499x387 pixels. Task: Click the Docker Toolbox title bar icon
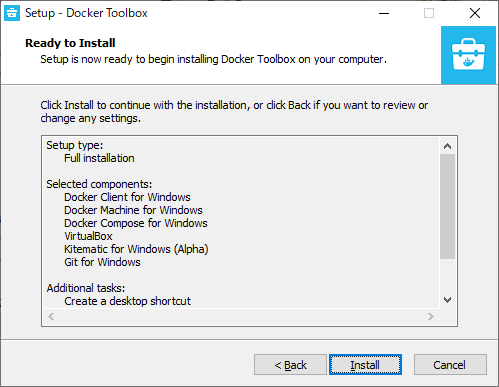pos(12,13)
